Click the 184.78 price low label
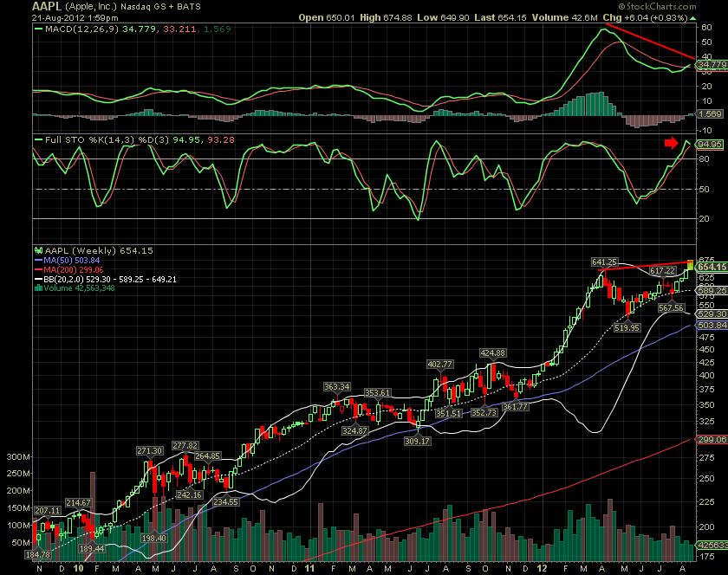The image size is (728, 575). 37,554
